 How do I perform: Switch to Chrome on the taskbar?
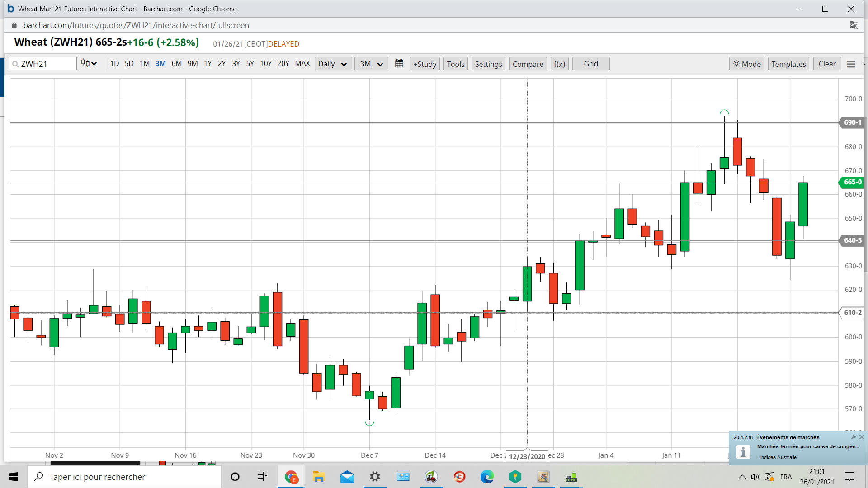[x=291, y=477]
